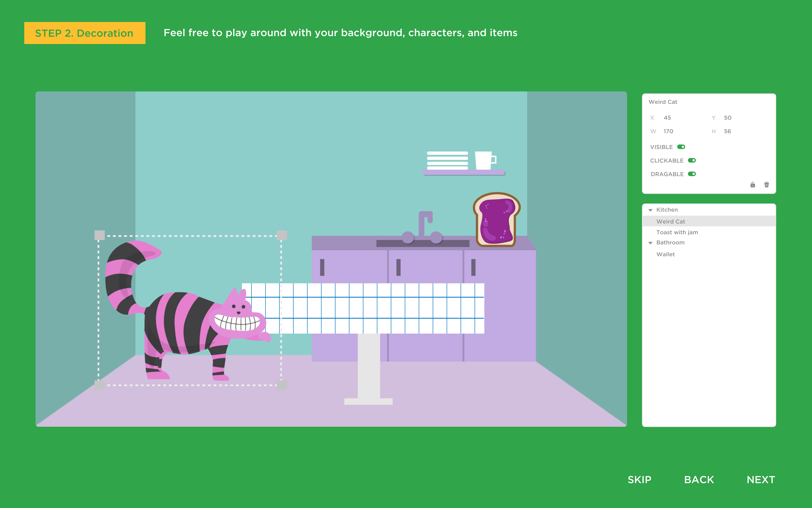Grab the top-right selection handle

click(282, 235)
